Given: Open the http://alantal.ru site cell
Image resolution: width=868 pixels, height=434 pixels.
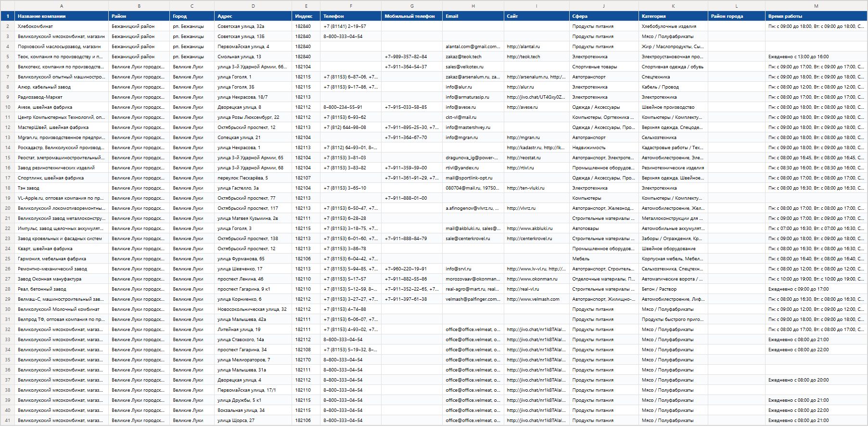Looking at the screenshot, I should (536, 47).
